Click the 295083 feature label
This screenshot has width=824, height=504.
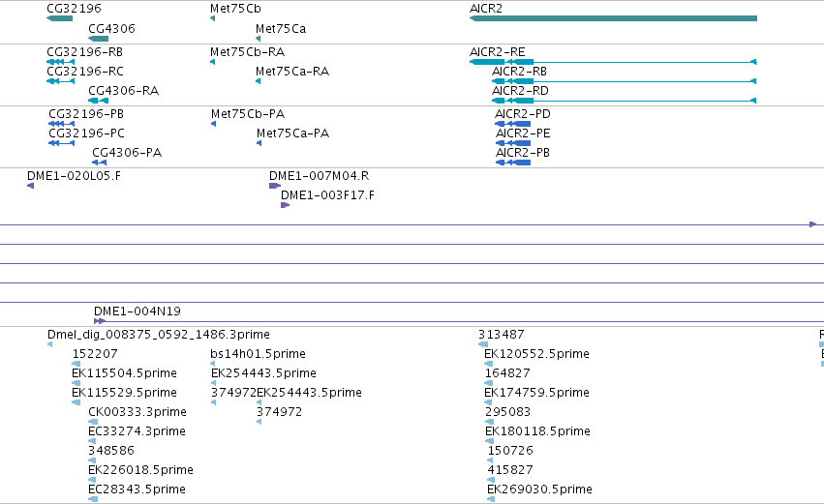507,412
